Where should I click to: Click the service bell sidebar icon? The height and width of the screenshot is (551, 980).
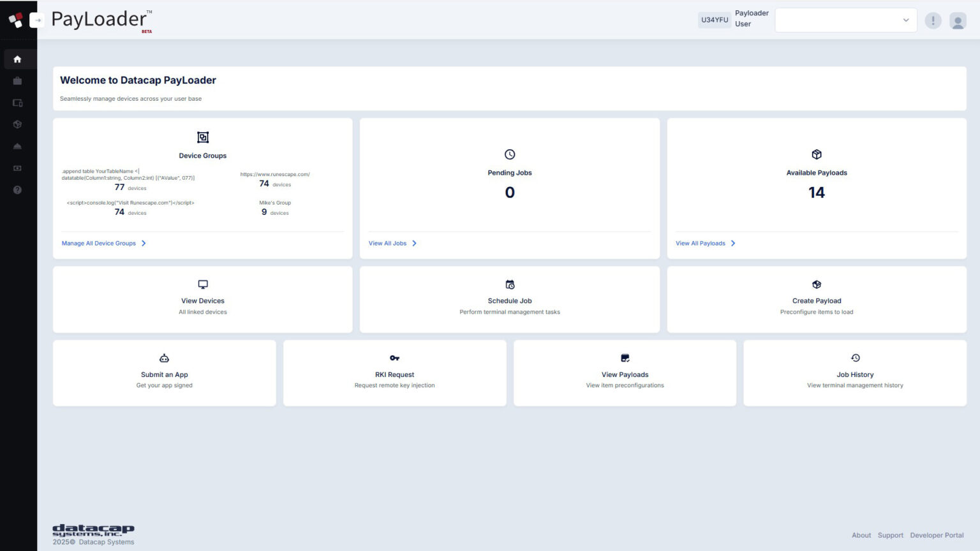coord(17,146)
